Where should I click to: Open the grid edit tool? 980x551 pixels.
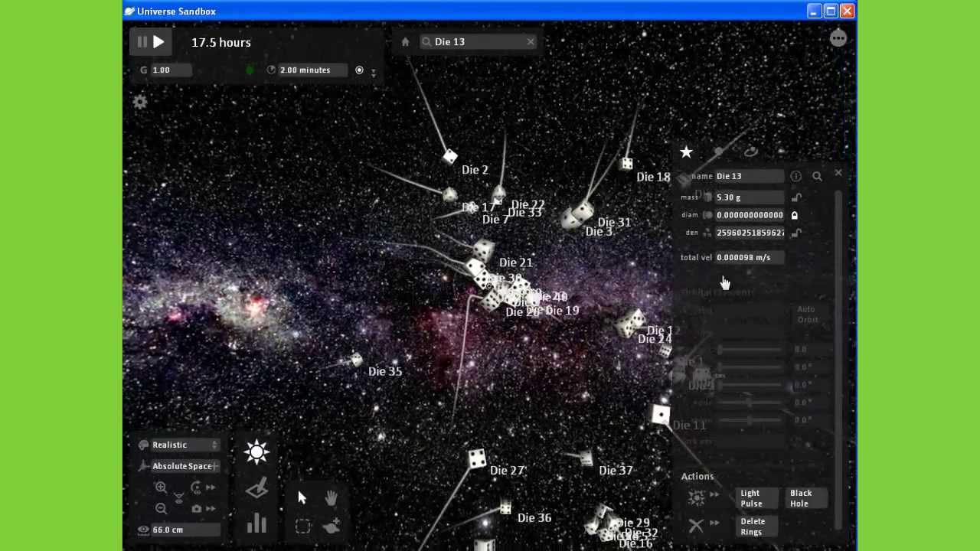pos(256,488)
